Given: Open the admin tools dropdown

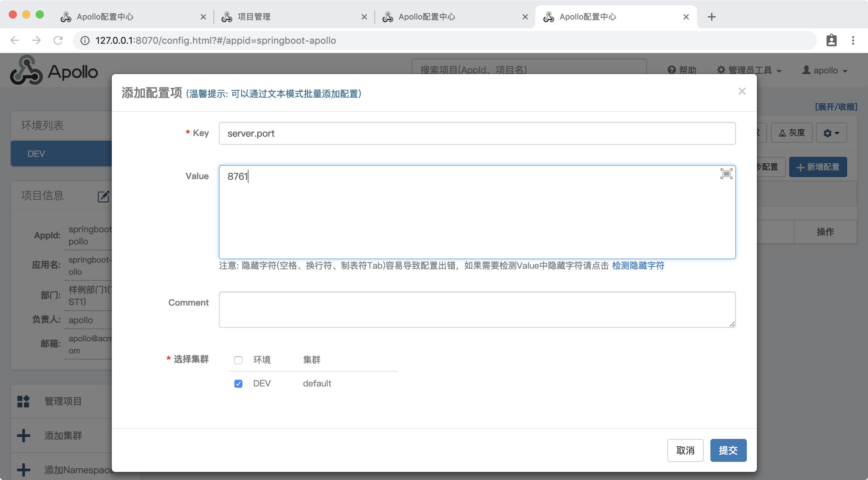Looking at the screenshot, I should (749, 70).
